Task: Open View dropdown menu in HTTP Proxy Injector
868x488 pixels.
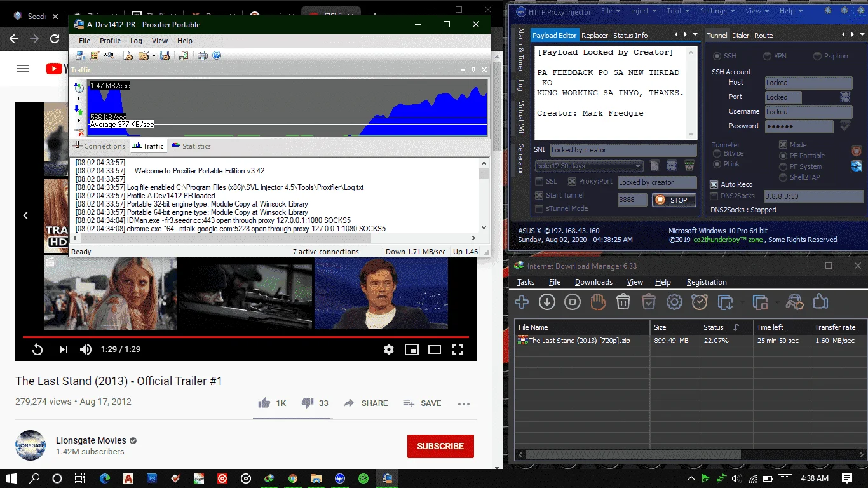Action: [x=757, y=11]
